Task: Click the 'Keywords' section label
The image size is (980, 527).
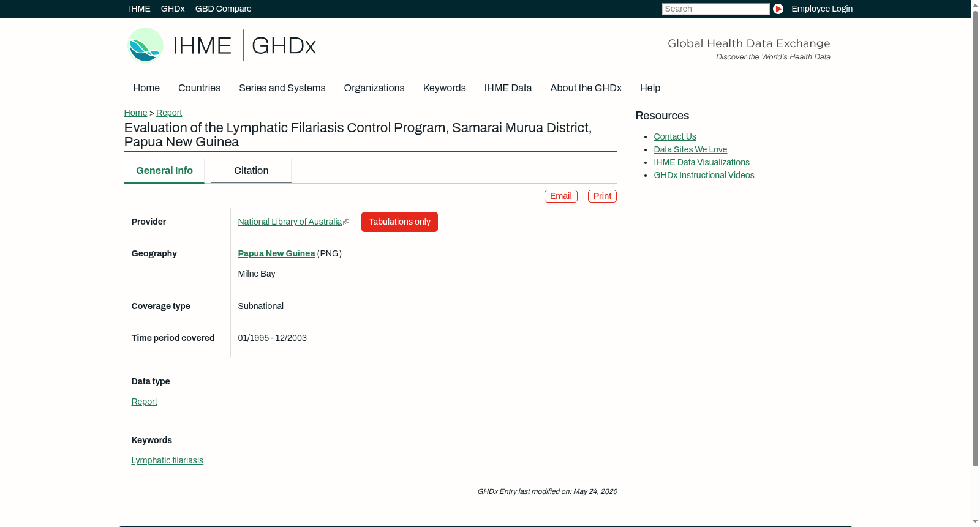Action: 152,440
